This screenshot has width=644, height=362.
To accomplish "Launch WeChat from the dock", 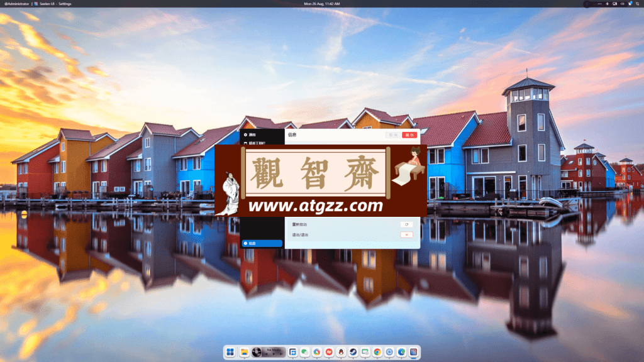I will tap(305, 352).
